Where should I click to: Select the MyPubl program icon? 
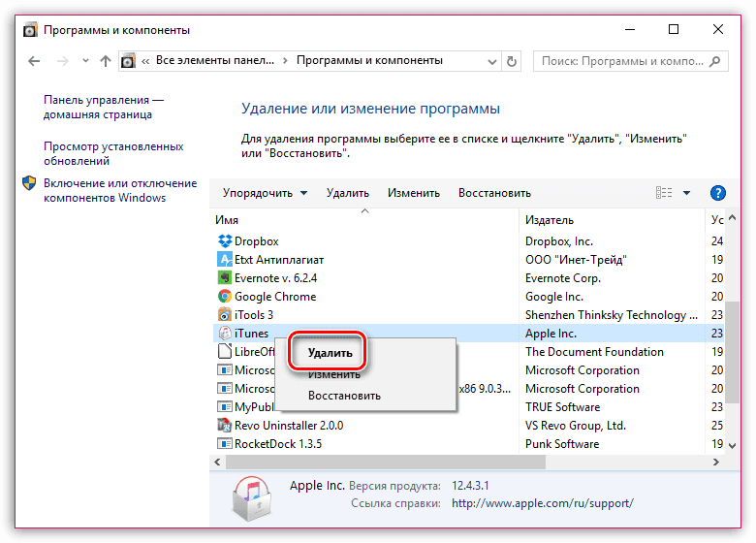click(x=225, y=406)
